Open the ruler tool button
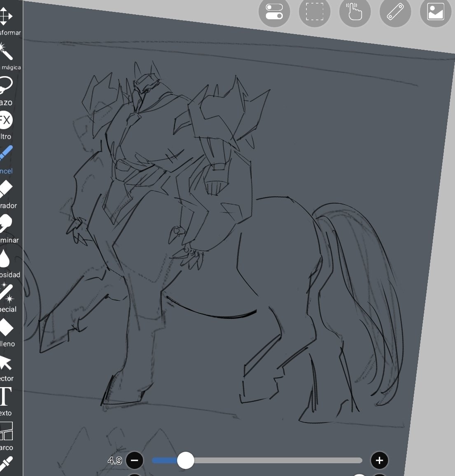The width and height of the screenshot is (455, 476). (395, 12)
